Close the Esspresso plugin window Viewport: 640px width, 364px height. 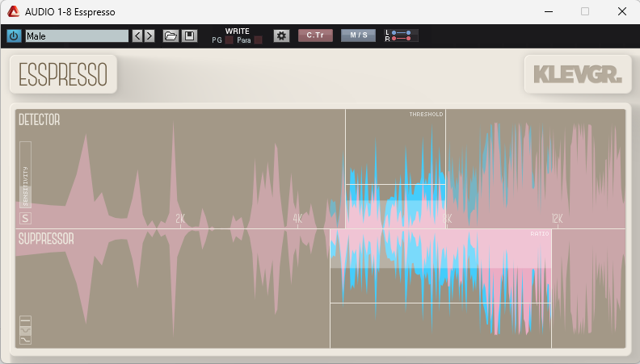tap(621, 11)
